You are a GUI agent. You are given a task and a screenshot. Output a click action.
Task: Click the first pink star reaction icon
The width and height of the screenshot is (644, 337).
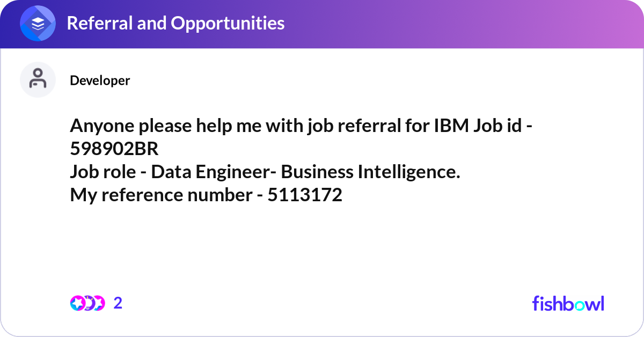(x=77, y=303)
